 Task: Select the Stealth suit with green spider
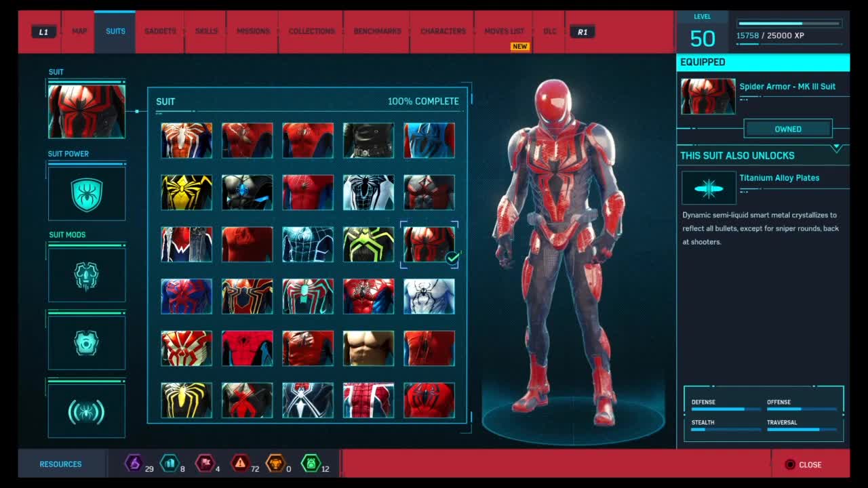pos(368,245)
